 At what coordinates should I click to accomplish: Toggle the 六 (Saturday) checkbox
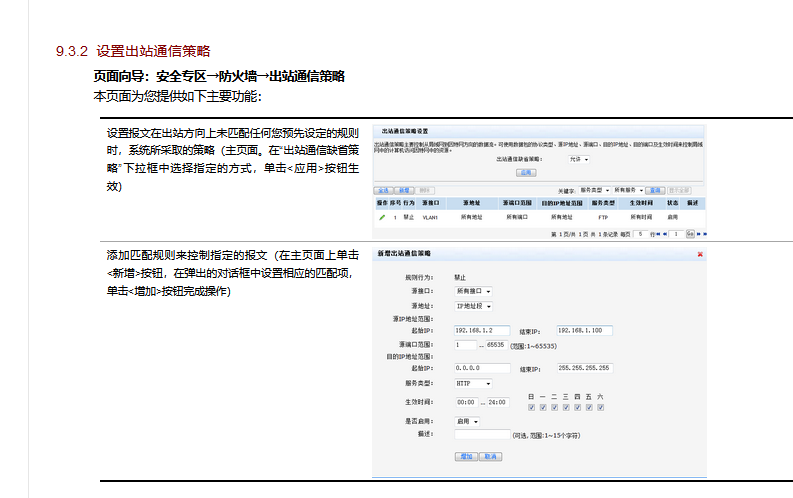click(601, 408)
